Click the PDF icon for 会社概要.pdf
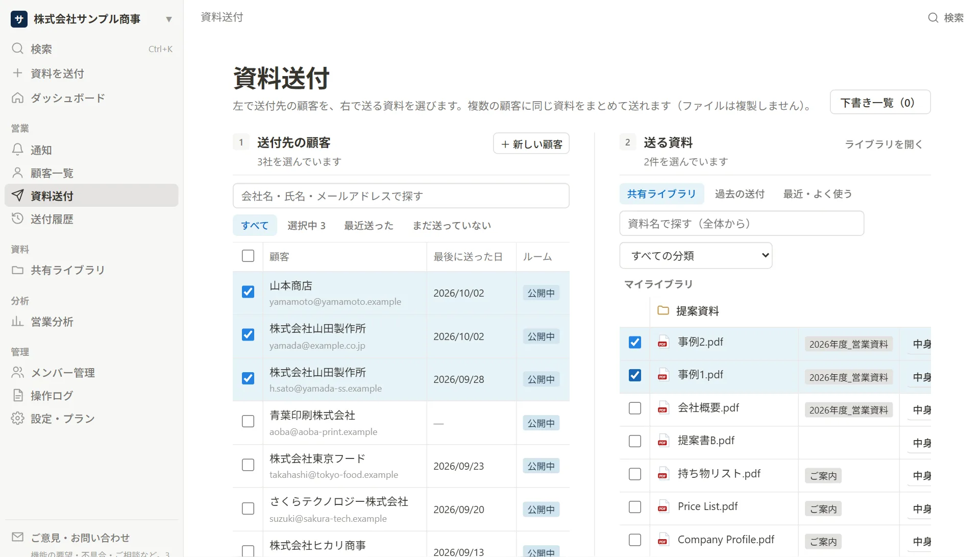This screenshot has width=980, height=557. (x=663, y=407)
